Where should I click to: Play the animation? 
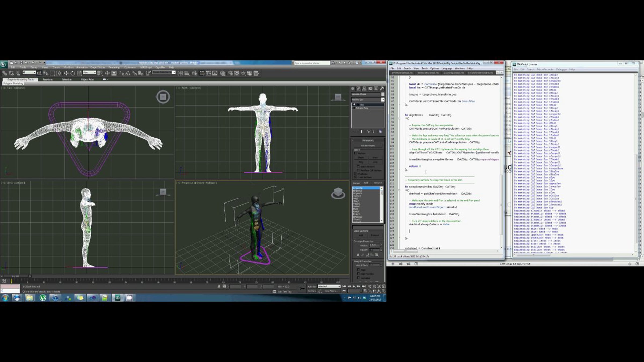point(354,286)
